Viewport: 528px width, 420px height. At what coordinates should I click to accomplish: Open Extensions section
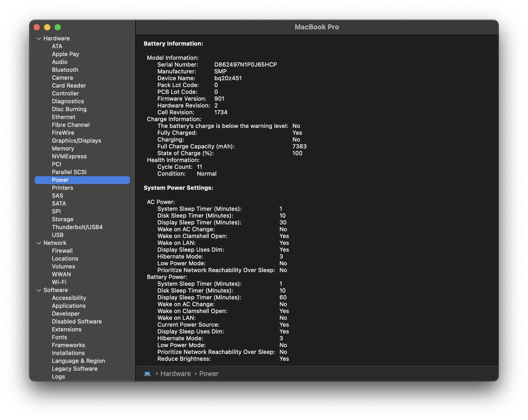pos(66,329)
